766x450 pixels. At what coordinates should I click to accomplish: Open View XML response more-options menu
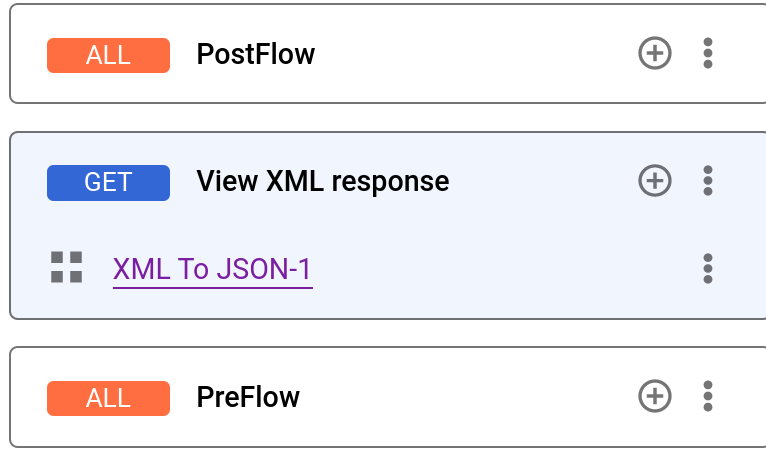point(708,181)
